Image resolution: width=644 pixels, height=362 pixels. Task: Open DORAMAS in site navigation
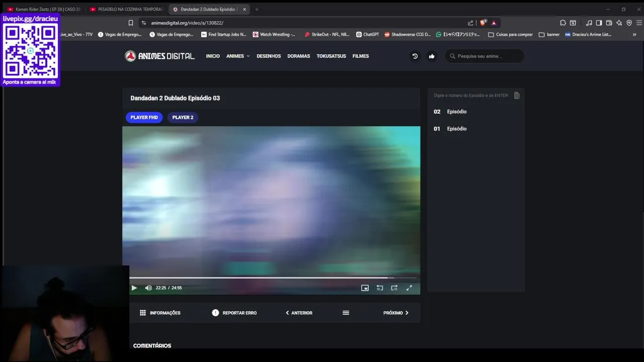click(299, 56)
